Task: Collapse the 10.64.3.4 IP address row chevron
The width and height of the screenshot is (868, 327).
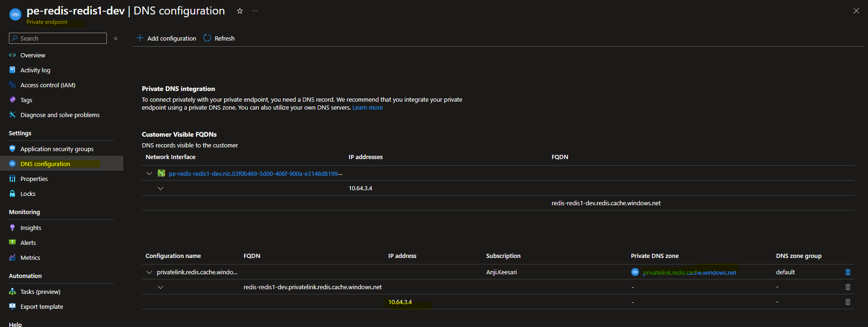Action: coord(161,188)
